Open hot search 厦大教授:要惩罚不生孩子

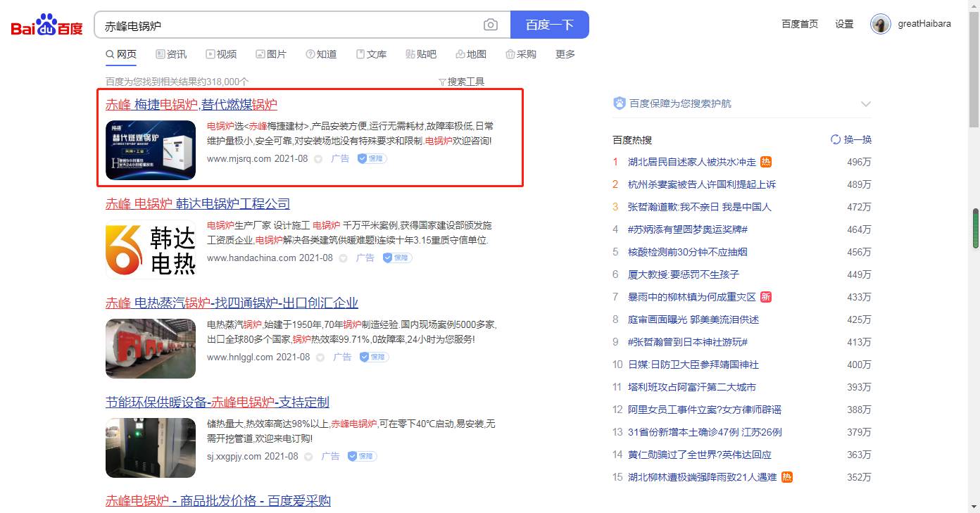684,274
